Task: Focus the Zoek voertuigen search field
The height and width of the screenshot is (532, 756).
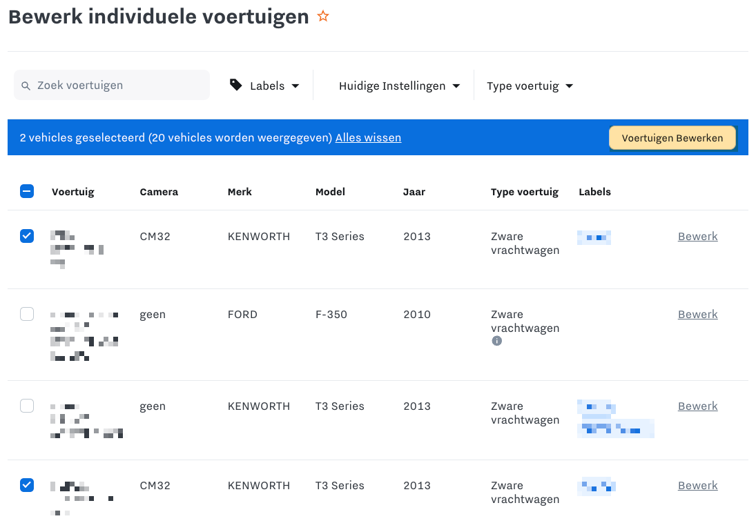Action: (x=117, y=86)
